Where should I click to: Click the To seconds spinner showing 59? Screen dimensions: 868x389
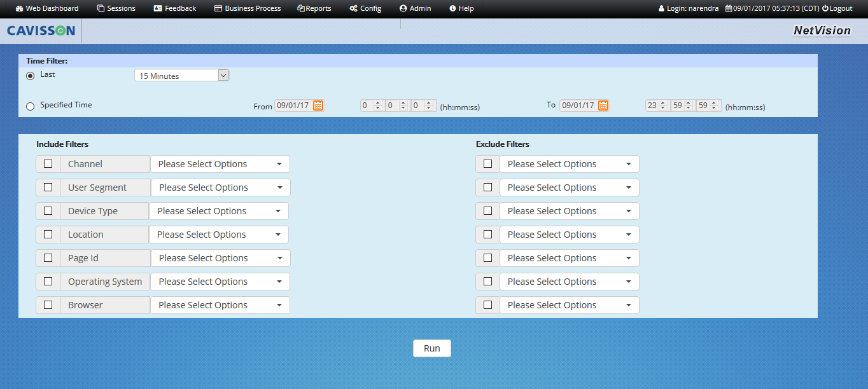coord(708,106)
